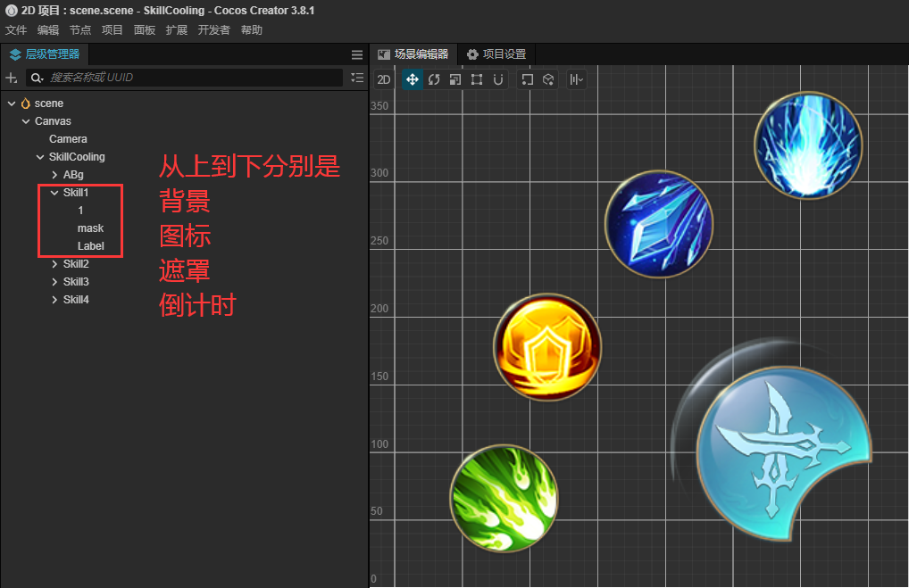Screen dimensions: 909x588
Task: Select the ABg node
Action: pos(73,175)
